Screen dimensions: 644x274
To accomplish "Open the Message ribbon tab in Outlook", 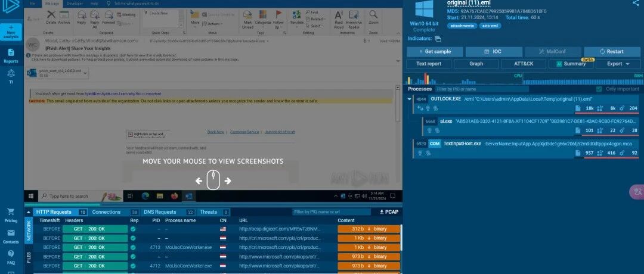I will [52, 4].
